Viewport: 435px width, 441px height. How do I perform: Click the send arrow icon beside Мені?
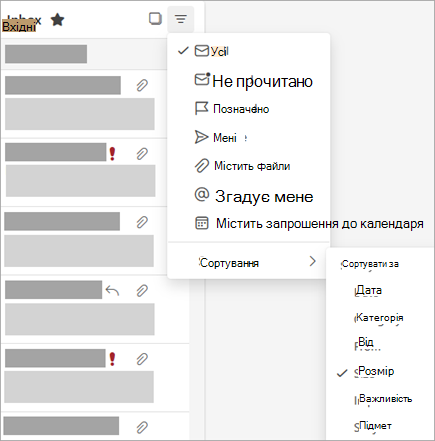[x=201, y=137]
